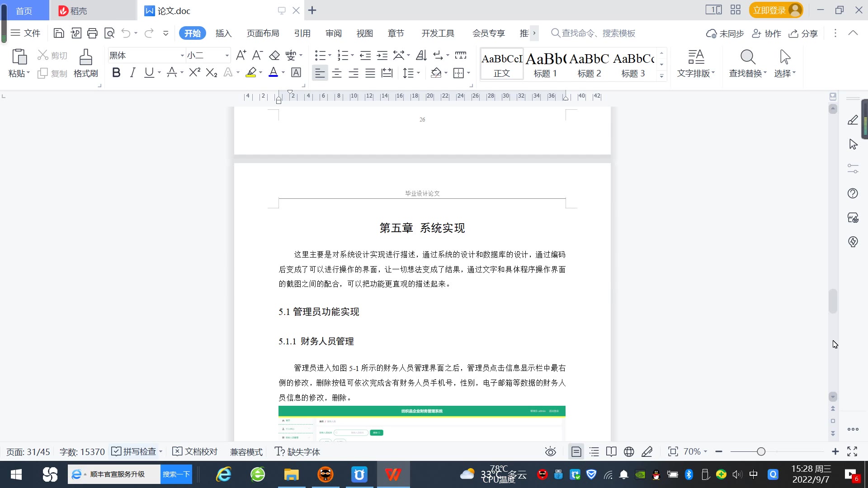Select the Format Painter tool

(x=86, y=63)
